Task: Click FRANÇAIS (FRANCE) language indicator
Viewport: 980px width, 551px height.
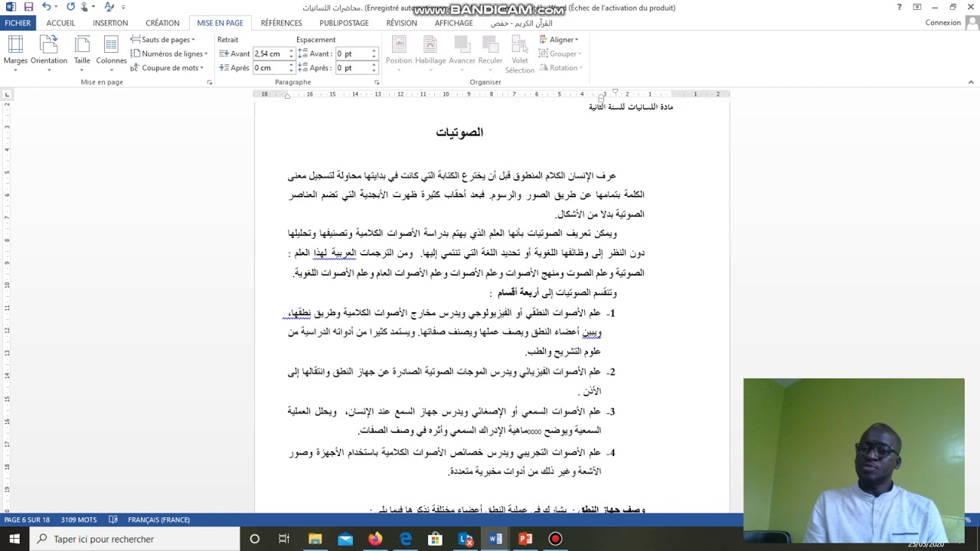Action: [x=158, y=520]
